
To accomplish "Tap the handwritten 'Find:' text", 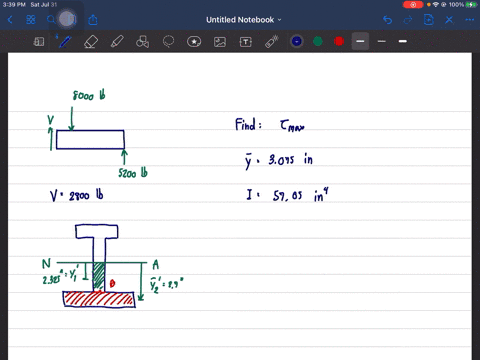I will [248, 124].
